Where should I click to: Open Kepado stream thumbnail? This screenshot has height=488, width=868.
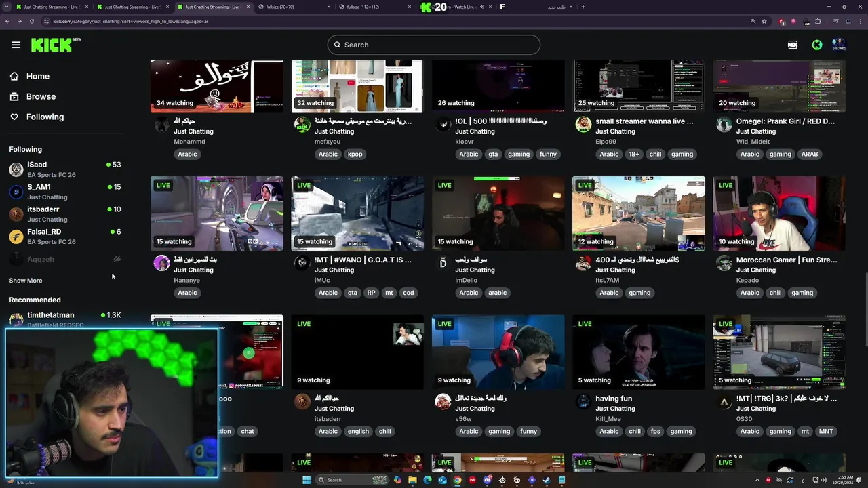coord(779,213)
